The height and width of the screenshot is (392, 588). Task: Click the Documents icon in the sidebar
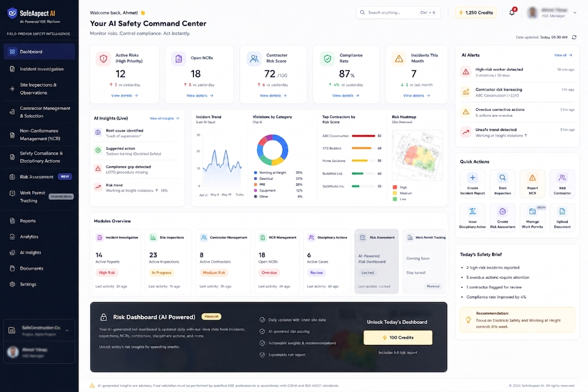(13, 268)
